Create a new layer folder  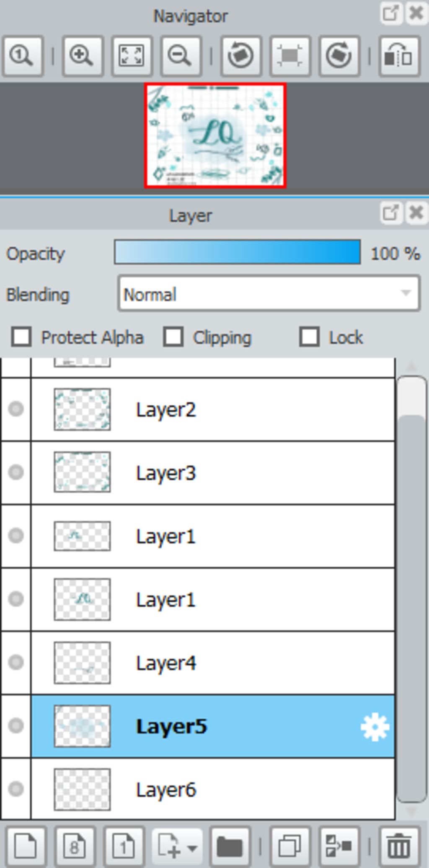click(230, 847)
